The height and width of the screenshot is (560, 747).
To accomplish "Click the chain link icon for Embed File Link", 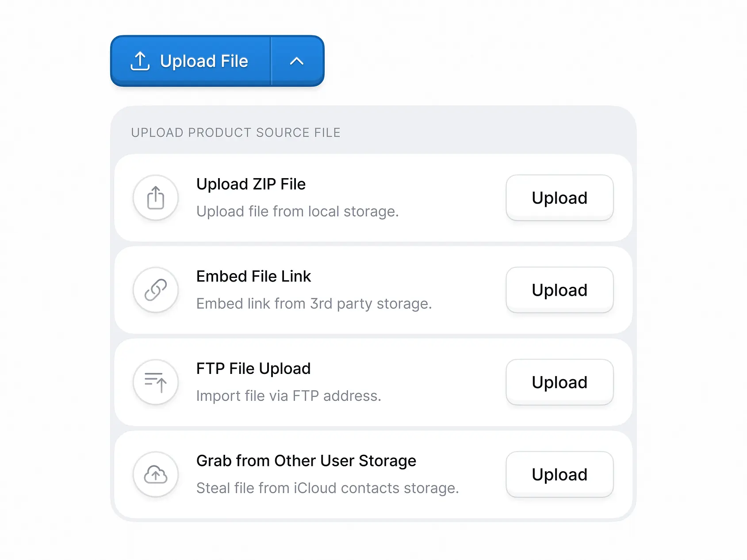I will pyautogui.click(x=156, y=290).
